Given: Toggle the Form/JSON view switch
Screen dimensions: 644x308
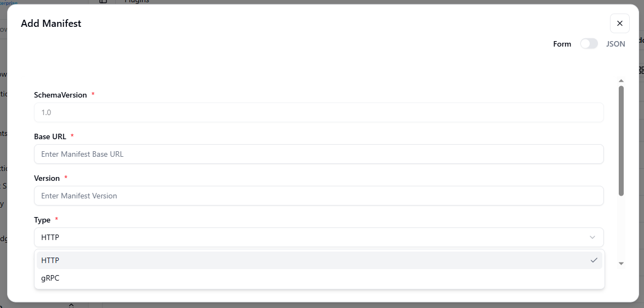Looking at the screenshot, I should click(x=589, y=44).
